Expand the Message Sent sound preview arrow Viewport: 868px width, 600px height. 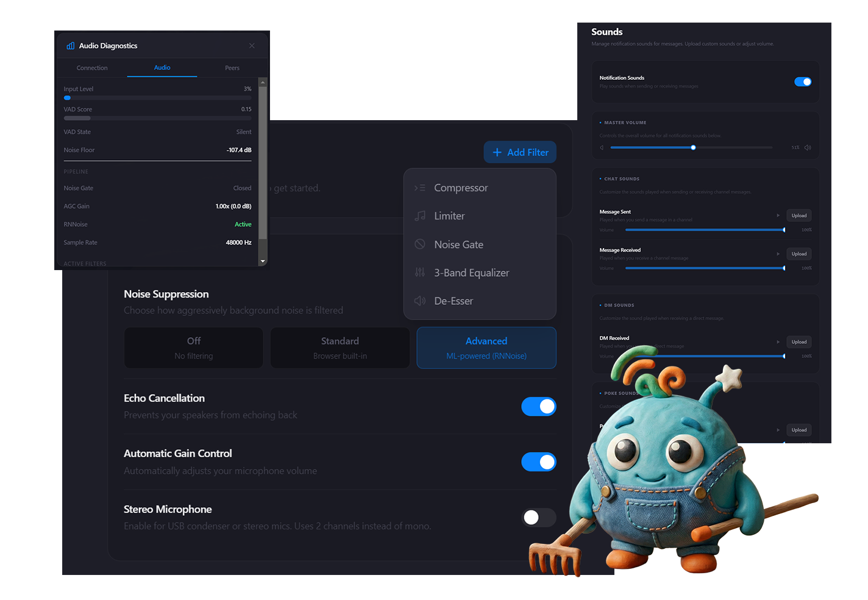pos(778,215)
